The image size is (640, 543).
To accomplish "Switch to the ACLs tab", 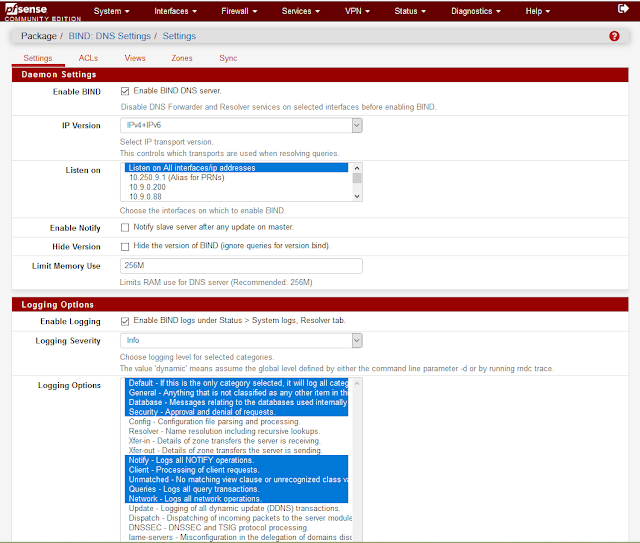I will 88,58.
